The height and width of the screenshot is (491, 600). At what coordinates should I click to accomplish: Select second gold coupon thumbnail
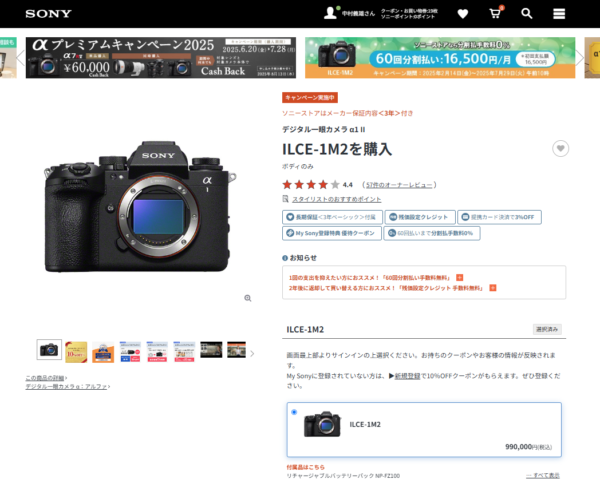click(x=76, y=352)
